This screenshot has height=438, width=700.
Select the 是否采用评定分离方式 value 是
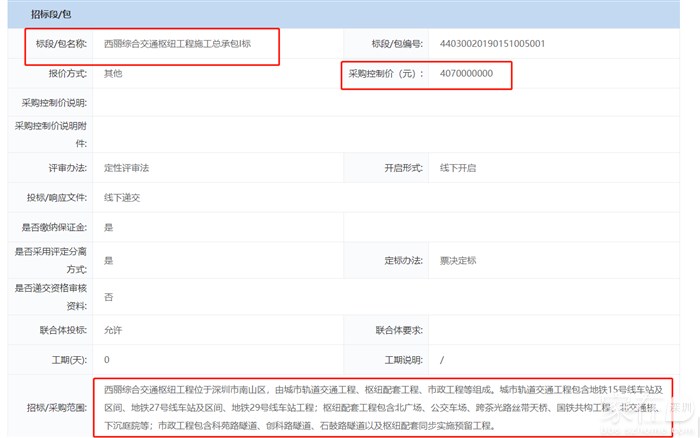pos(109,260)
